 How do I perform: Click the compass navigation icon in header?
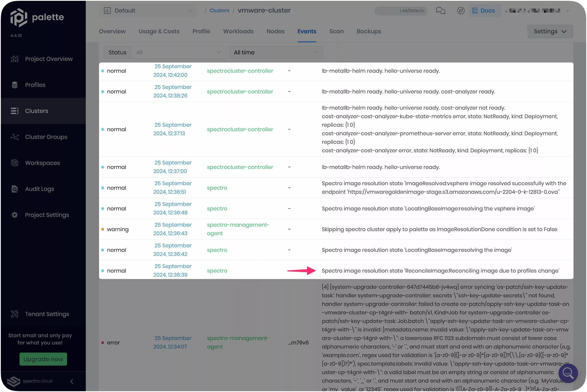point(461,11)
